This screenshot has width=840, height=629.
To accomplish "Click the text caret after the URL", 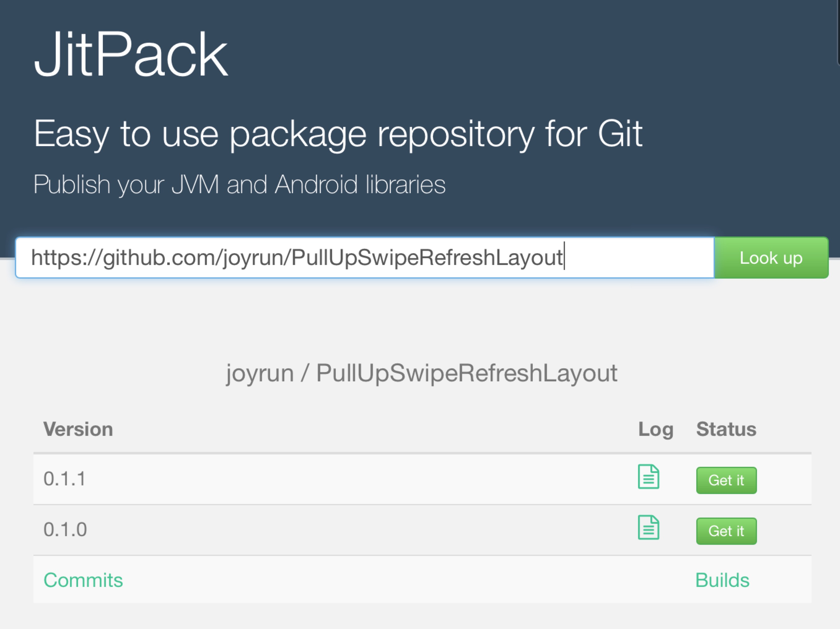I will [x=565, y=256].
